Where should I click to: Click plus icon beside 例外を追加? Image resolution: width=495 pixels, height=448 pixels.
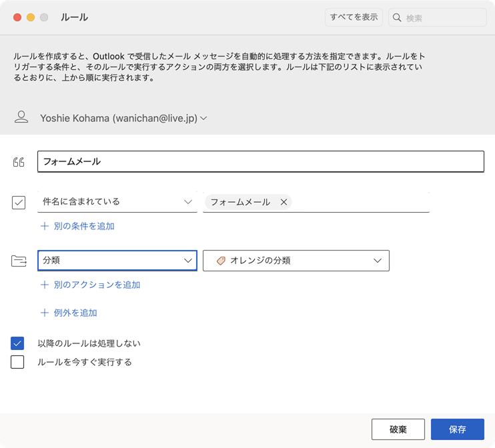click(45, 313)
